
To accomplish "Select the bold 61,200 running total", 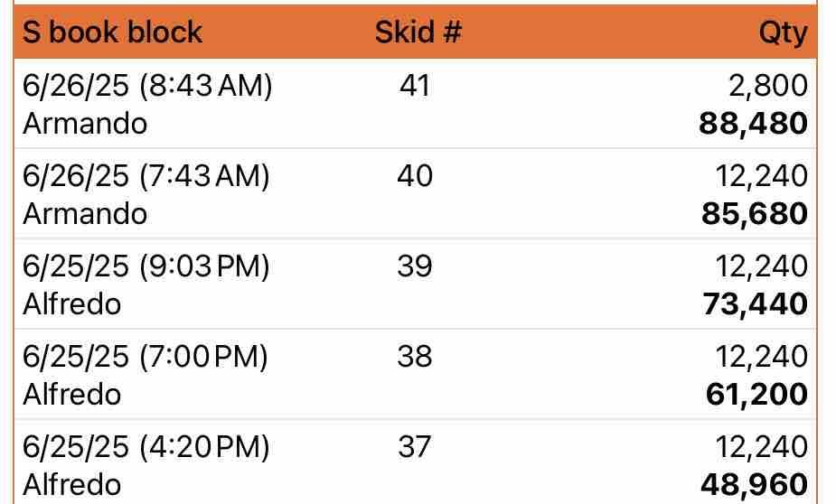I will coord(756,395).
